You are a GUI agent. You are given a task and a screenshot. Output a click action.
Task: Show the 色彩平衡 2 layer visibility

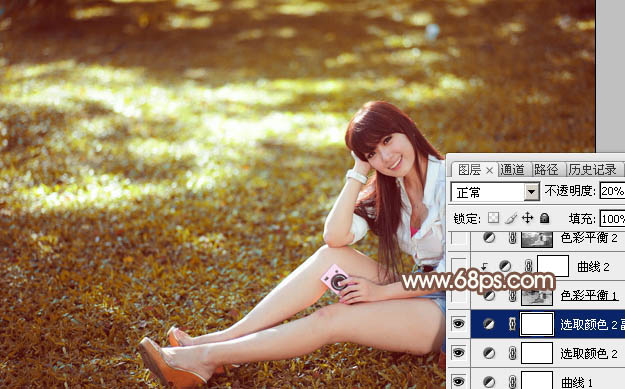(459, 238)
